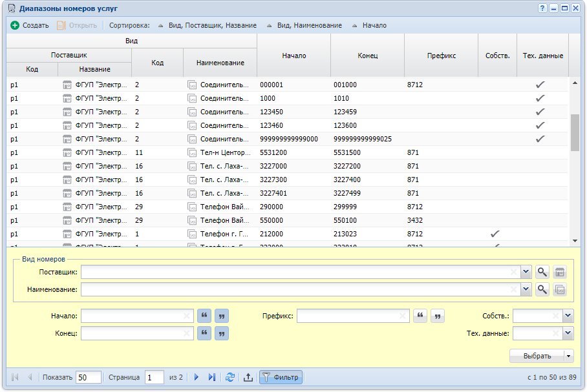Open the Собств. filter dropdown
This screenshot has height=392, width=587.
(568, 316)
